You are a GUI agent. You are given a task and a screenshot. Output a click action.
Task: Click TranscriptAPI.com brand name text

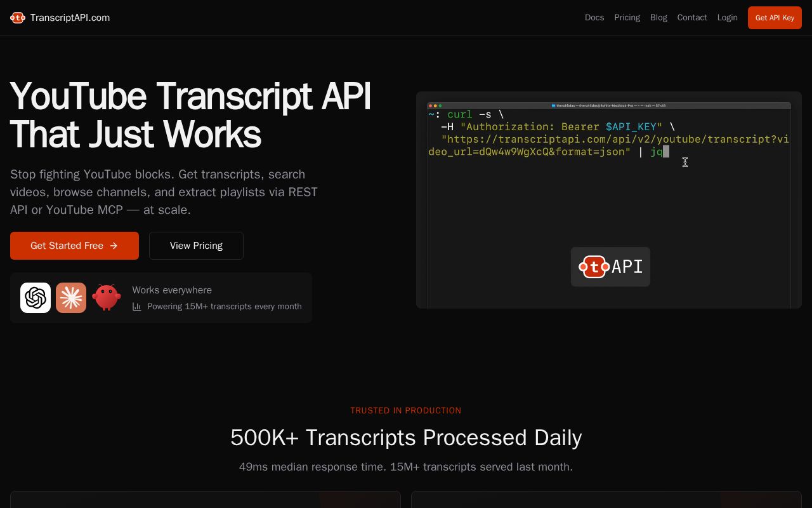[70, 18]
